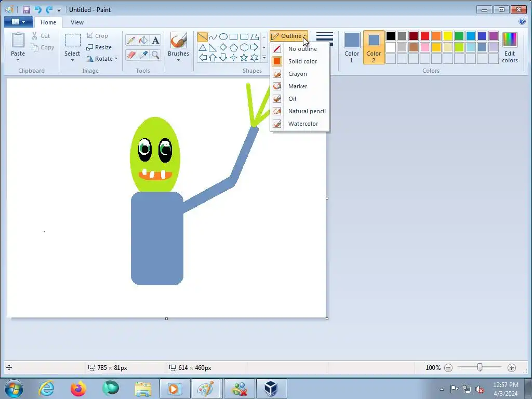Click the Windows Start button
This screenshot has width=532, height=399.
tap(14, 389)
